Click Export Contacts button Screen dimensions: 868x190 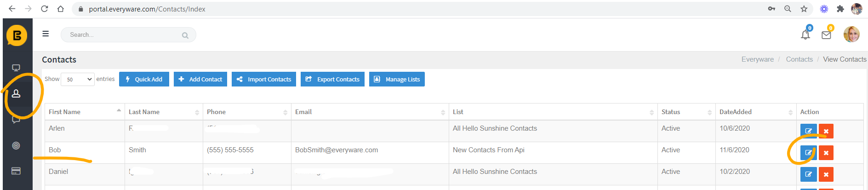point(333,79)
